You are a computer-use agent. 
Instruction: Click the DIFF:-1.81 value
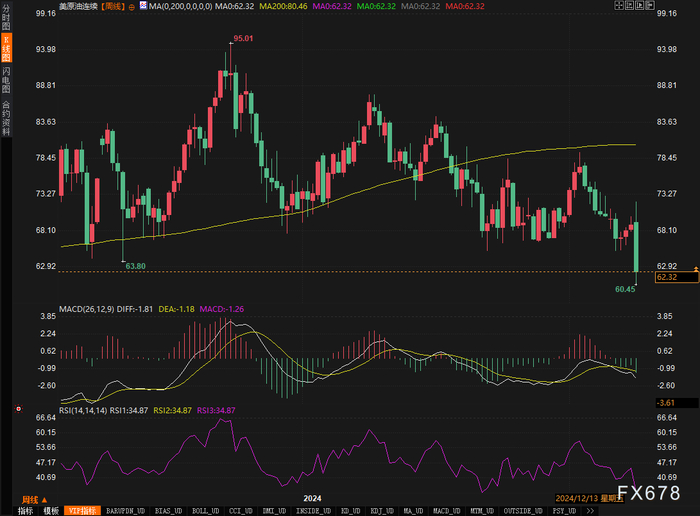point(135,309)
